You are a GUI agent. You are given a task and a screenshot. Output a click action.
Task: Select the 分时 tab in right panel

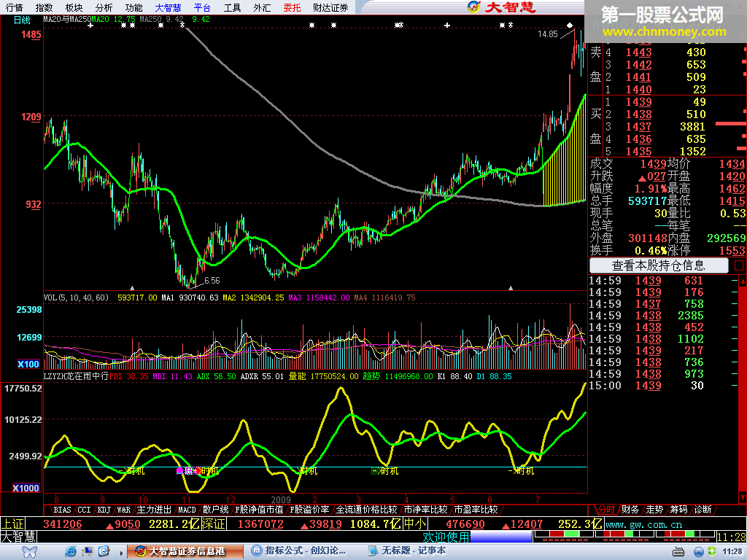(606, 510)
